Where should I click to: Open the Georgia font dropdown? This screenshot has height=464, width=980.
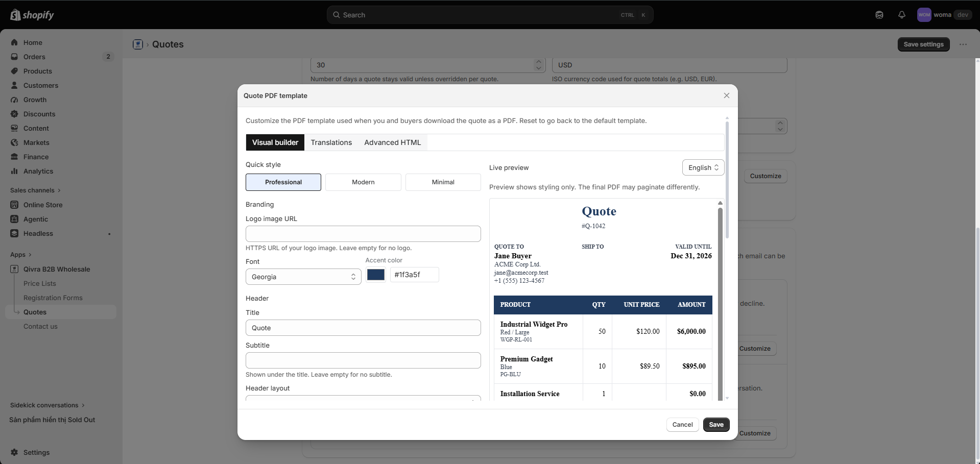(303, 277)
